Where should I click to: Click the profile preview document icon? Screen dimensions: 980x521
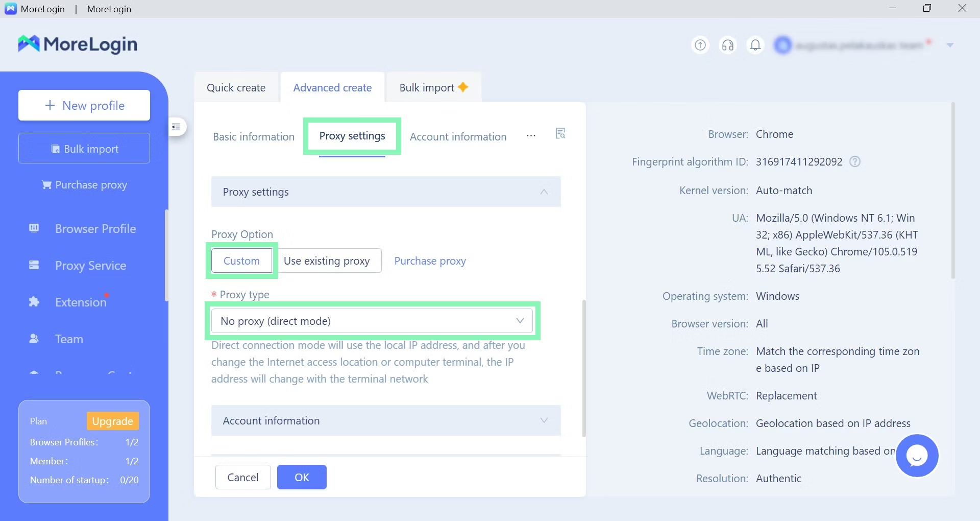click(x=560, y=134)
